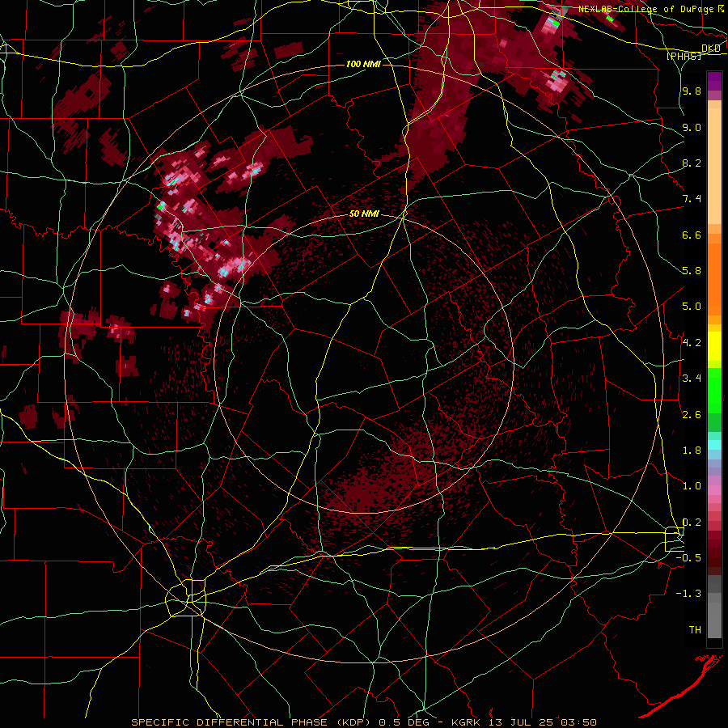728x728 pixels.
Task: Click the 8.2 scale value
Action: pos(692,163)
